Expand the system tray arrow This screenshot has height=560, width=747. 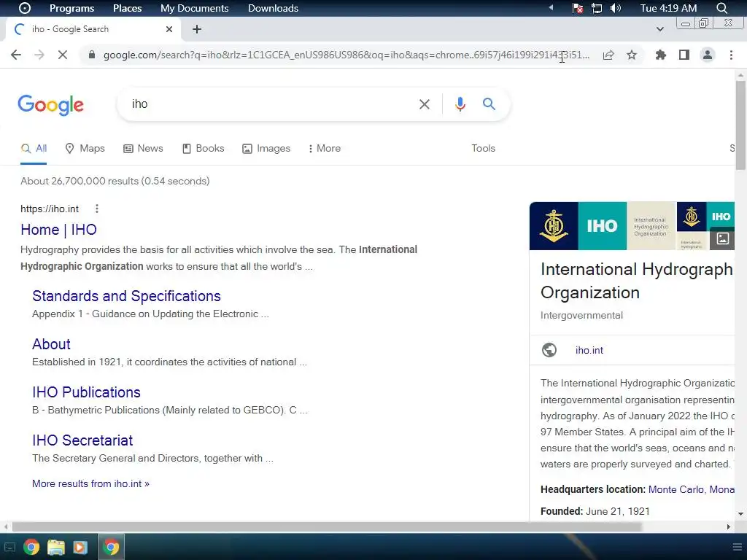point(551,7)
